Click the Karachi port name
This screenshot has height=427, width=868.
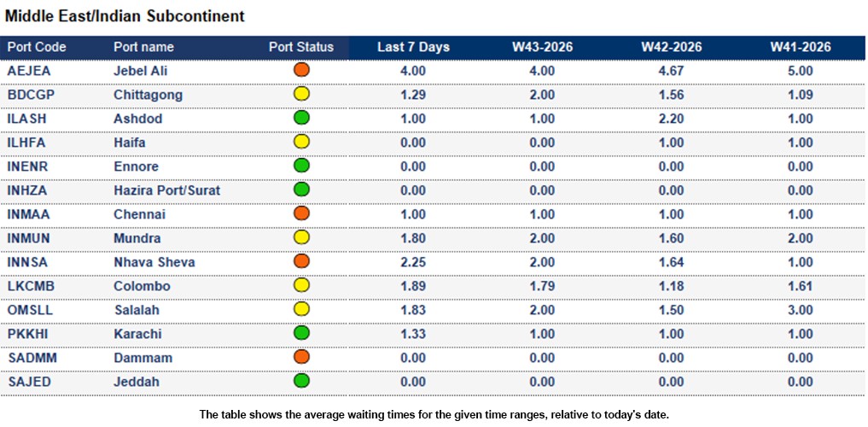(138, 334)
